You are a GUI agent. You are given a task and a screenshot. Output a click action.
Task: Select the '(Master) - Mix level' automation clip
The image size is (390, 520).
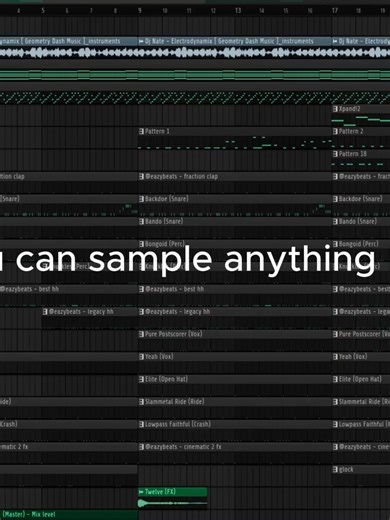click(68, 515)
